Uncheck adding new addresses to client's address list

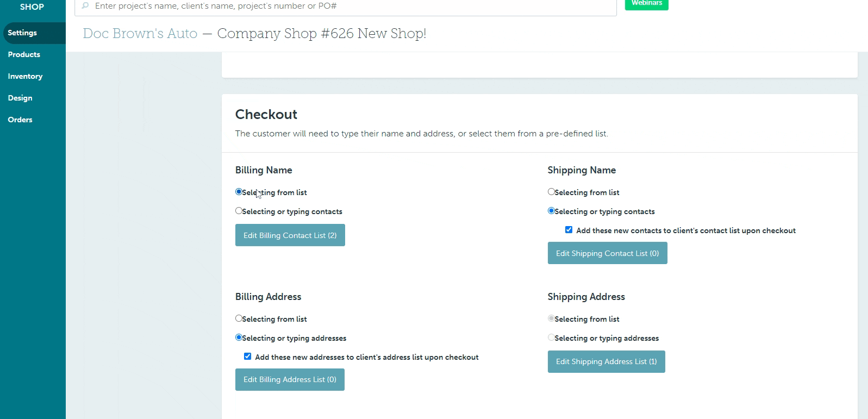(248, 356)
